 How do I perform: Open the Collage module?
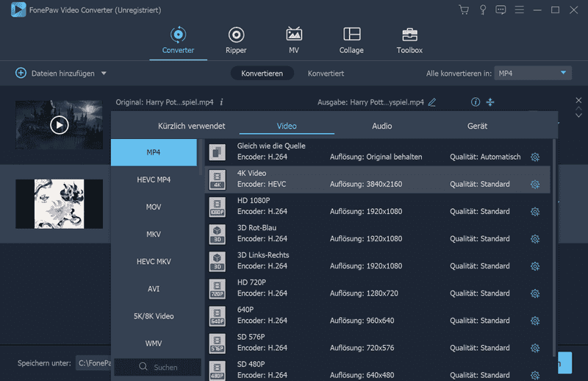pos(352,40)
